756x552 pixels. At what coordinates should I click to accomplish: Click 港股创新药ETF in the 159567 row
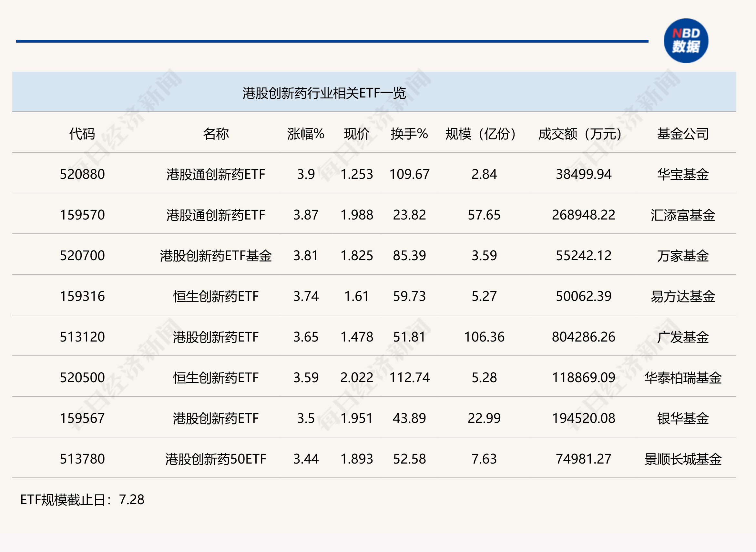pyautogui.click(x=216, y=418)
